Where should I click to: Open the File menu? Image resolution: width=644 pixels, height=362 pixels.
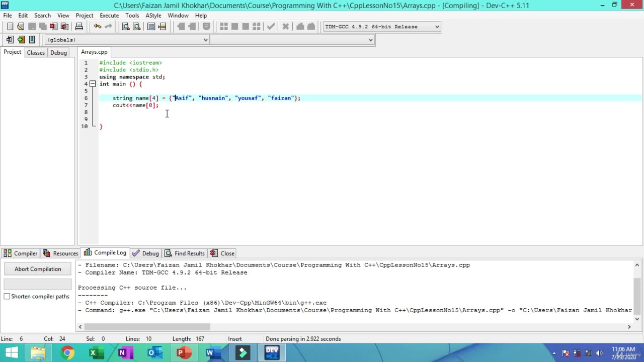pyautogui.click(x=8, y=16)
